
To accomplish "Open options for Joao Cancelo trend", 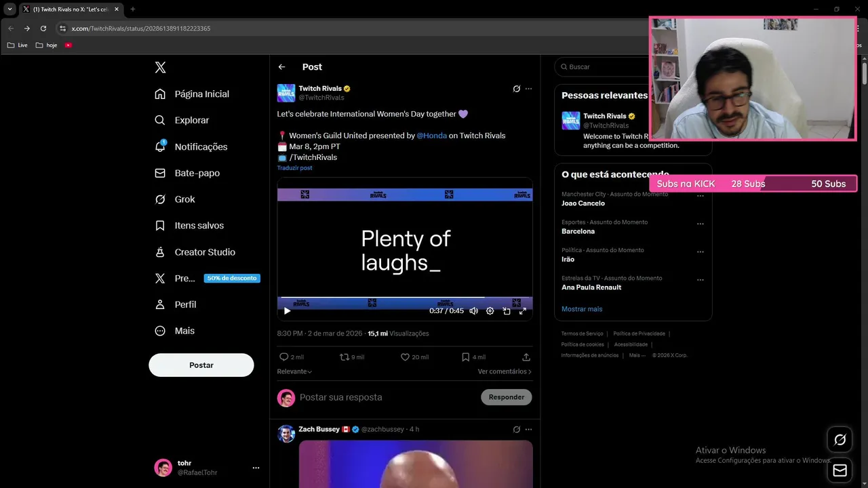I will tap(701, 196).
